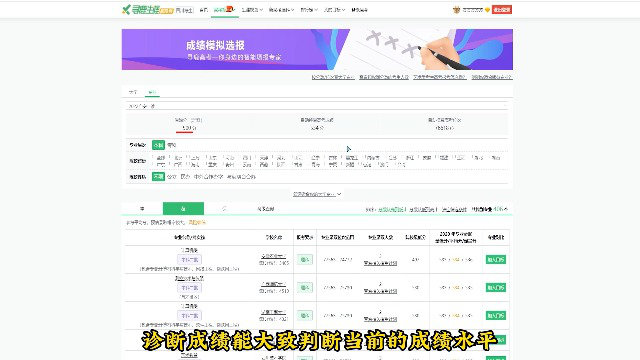The height and width of the screenshot is (360, 640).
Task: Click the user avatar icon in header
Action: [456, 10]
